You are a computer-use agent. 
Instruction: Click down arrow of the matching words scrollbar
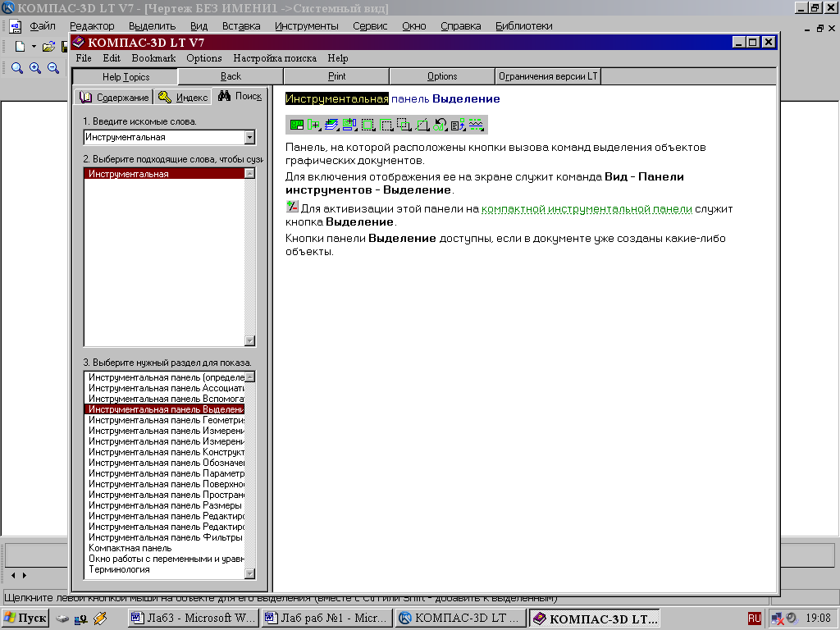249,340
